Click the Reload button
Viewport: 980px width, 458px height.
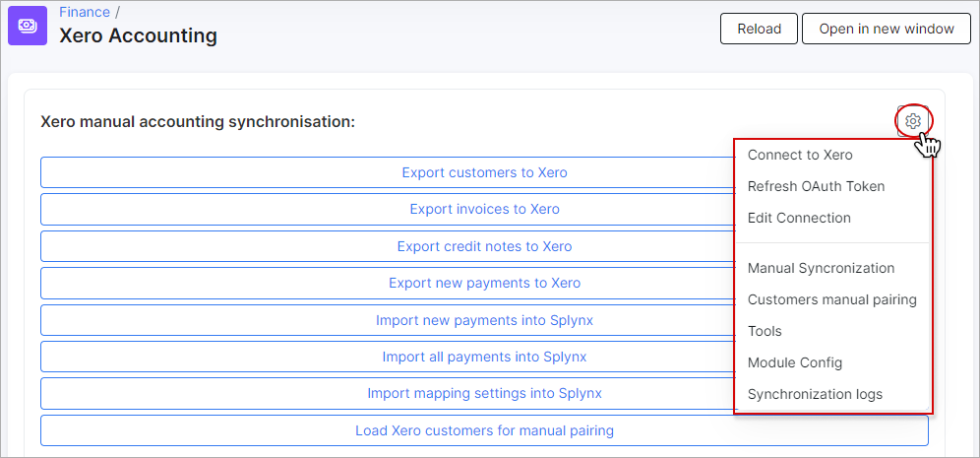coord(759,29)
